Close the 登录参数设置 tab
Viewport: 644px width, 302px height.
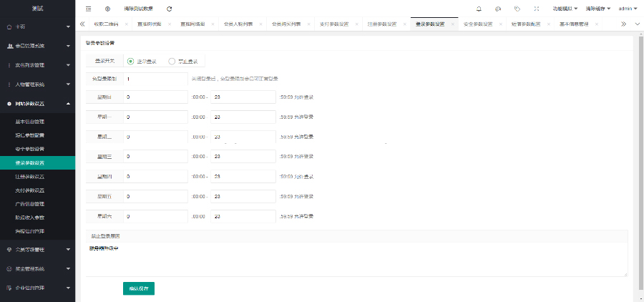pos(452,24)
